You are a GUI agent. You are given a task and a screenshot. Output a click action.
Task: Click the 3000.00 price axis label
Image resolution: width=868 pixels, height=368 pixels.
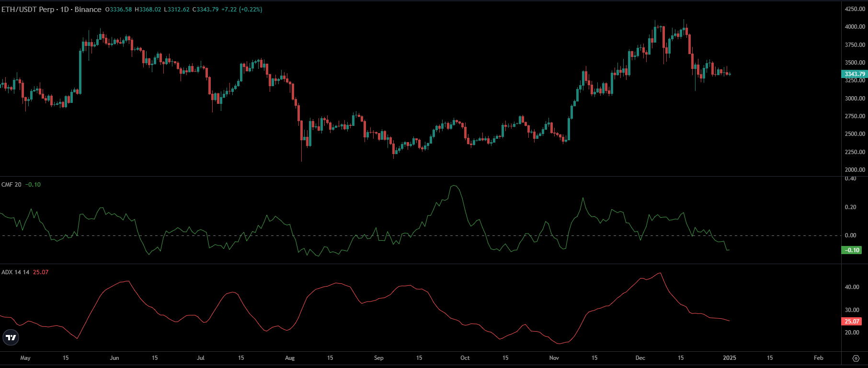click(x=855, y=99)
